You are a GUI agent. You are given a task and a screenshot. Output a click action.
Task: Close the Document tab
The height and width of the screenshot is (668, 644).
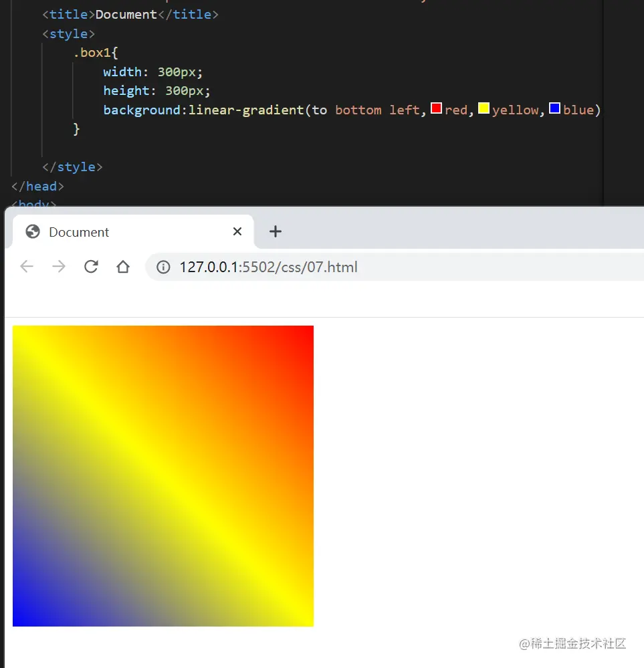coord(237,231)
